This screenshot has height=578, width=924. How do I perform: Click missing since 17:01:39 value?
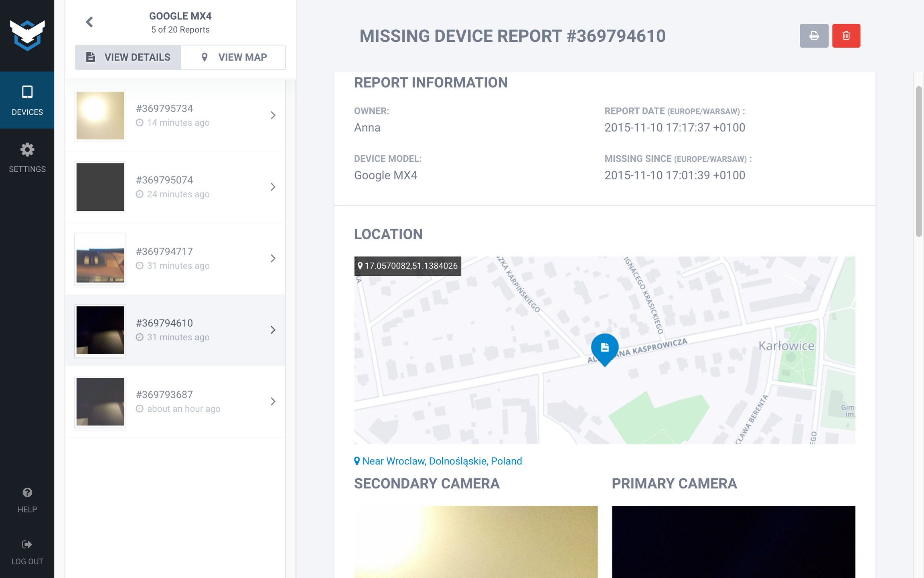click(x=675, y=175)
